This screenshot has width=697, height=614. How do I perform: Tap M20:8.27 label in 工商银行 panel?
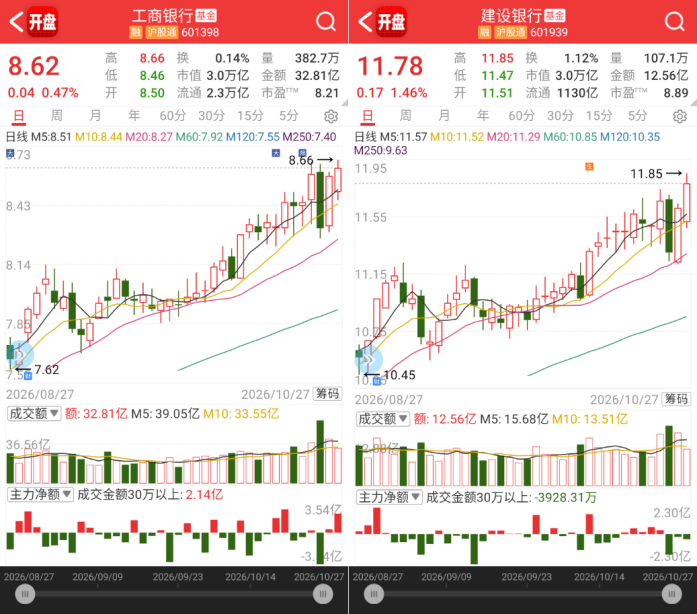(149, 136)
